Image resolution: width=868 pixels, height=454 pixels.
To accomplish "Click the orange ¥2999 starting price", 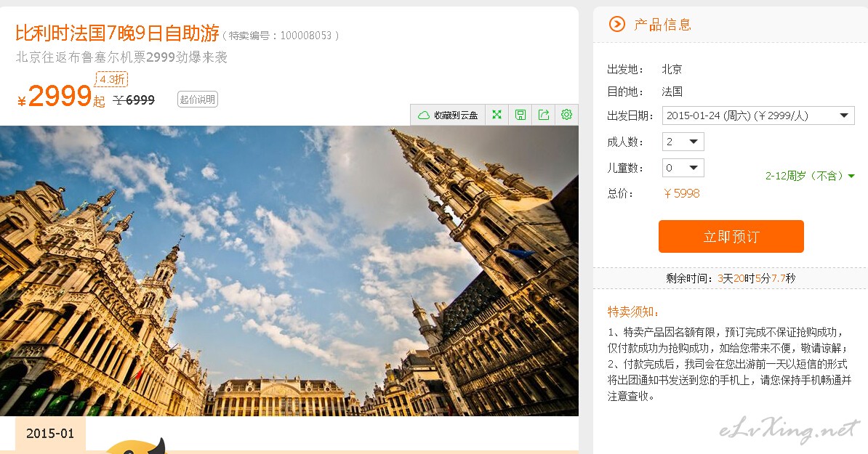I will pyautogui.click(x=61, y=96).
